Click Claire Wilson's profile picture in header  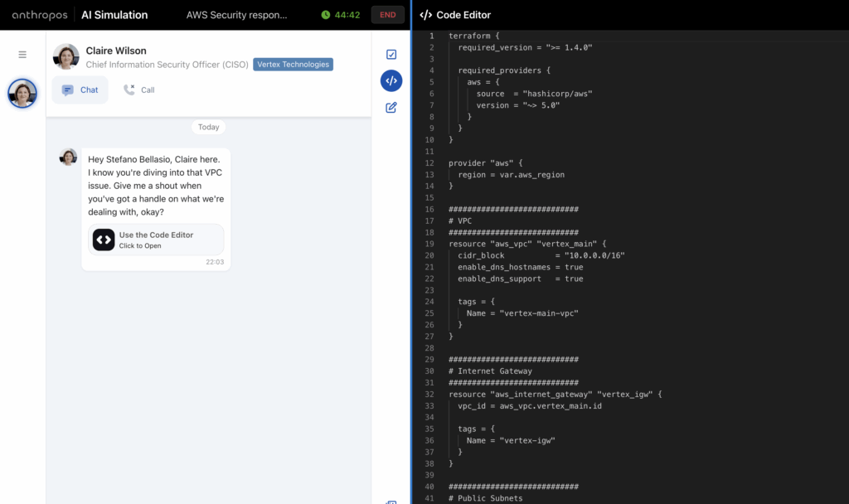[66, 56]
